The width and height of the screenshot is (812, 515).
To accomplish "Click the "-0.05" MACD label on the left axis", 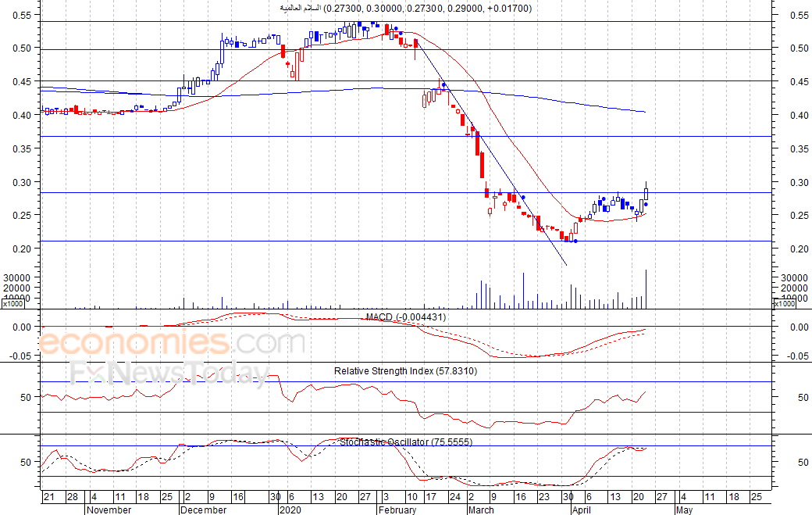I will (x=21, y=356).
